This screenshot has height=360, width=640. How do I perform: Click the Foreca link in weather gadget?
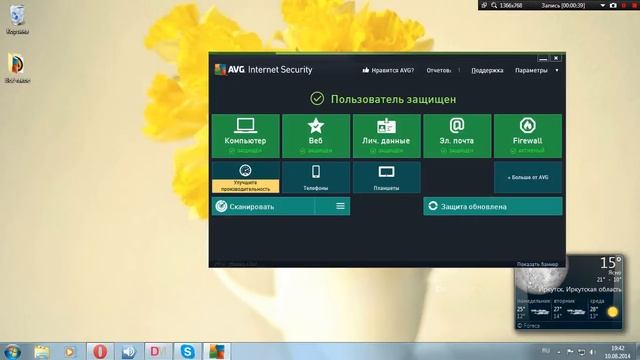[x=529, y=325]
